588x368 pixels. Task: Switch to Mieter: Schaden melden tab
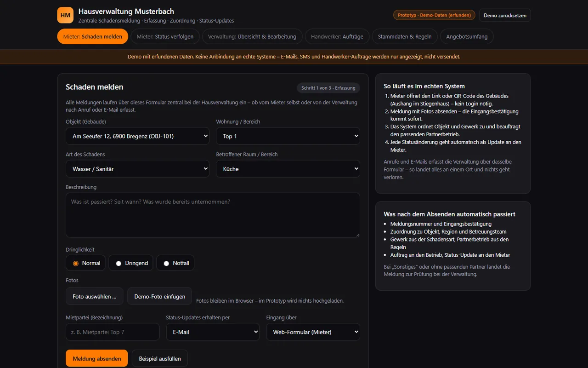93,36
